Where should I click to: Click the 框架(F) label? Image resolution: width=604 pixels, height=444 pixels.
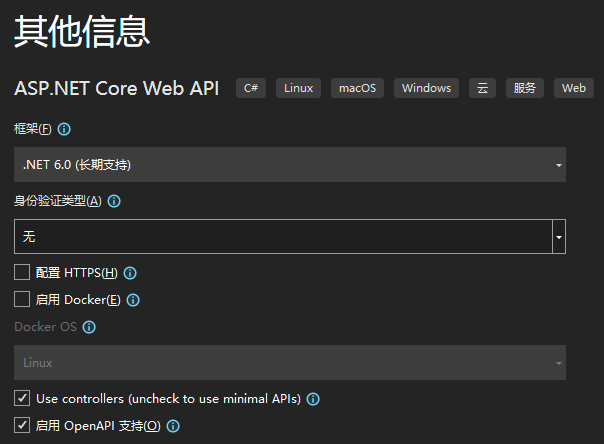click(x=33, y=129)
